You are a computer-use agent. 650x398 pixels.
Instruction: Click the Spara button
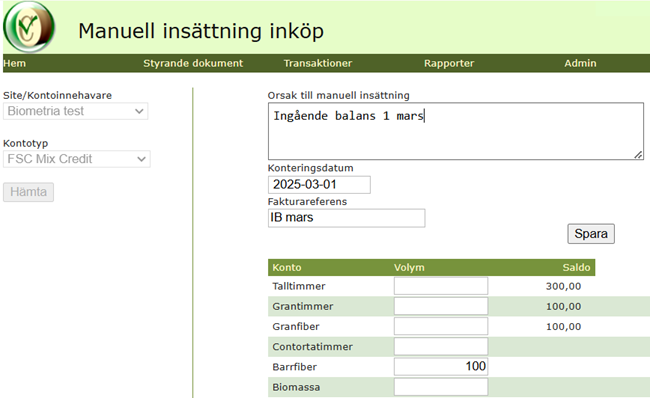click(x=591, y=234)
